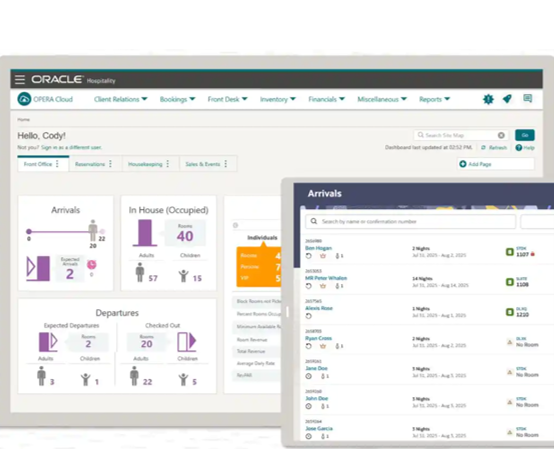
Task: Click the refresh icon beside Refresh
Action: tap(483, 147)
